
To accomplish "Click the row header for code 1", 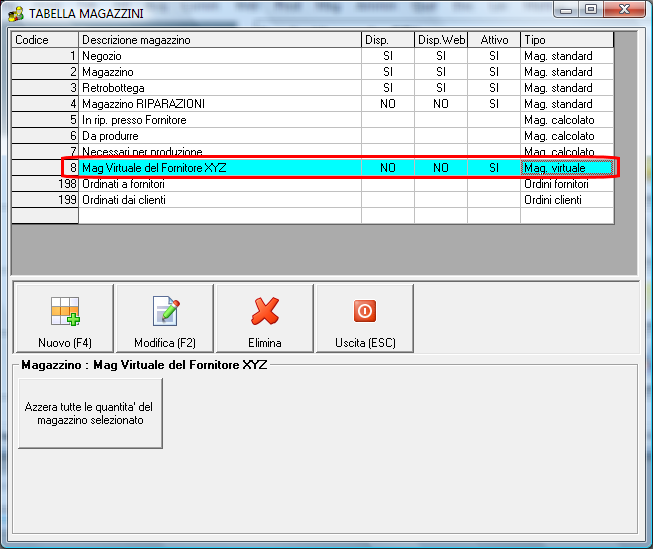I will coord(45,56).
